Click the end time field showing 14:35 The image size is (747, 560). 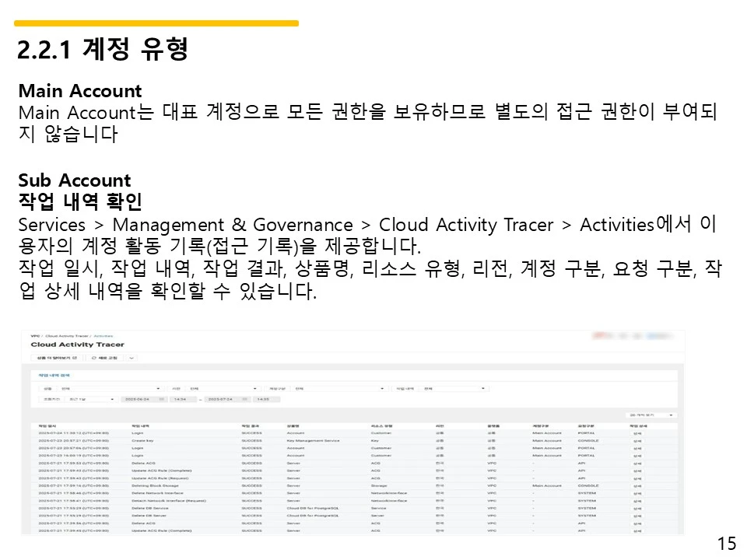[261, 399]
